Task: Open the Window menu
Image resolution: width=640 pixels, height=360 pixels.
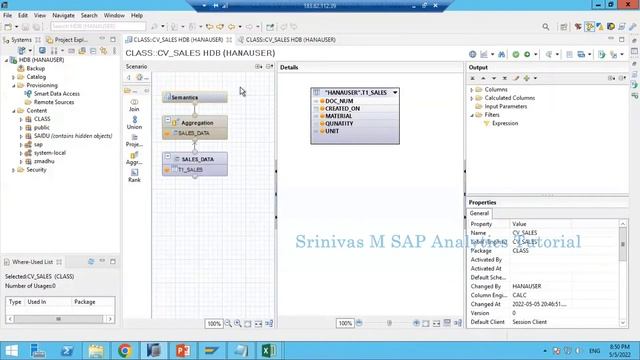Action: pos(114,16)
